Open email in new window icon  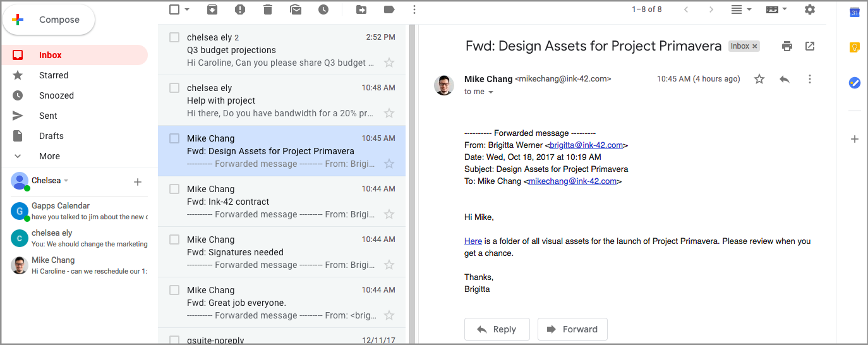[x=810, y=46]
